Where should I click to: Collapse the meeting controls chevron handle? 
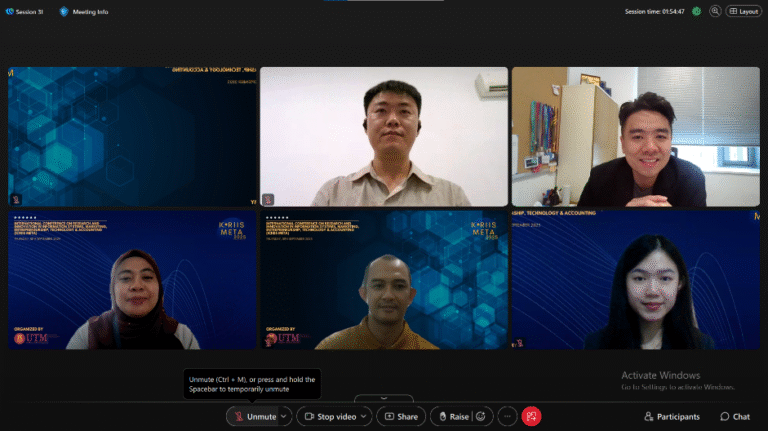coord(384,398)
